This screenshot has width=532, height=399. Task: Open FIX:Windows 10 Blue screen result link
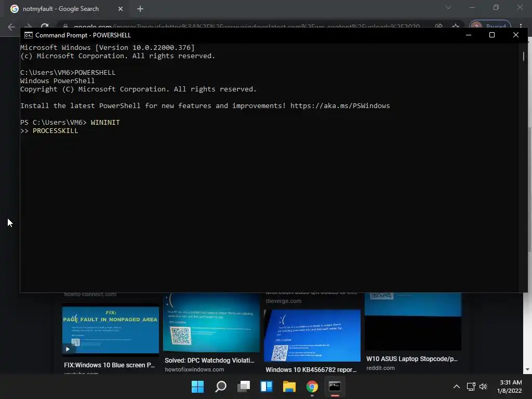(x=109, y=365)
